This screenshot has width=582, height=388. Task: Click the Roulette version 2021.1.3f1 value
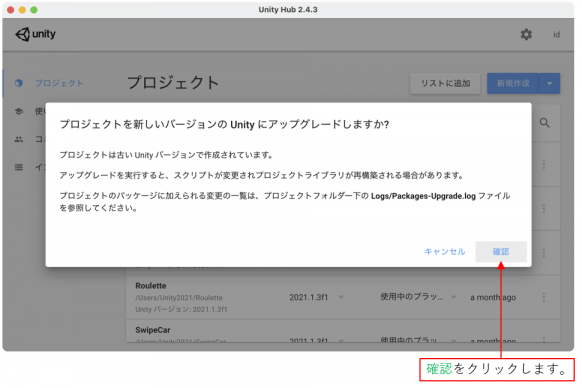309,297
